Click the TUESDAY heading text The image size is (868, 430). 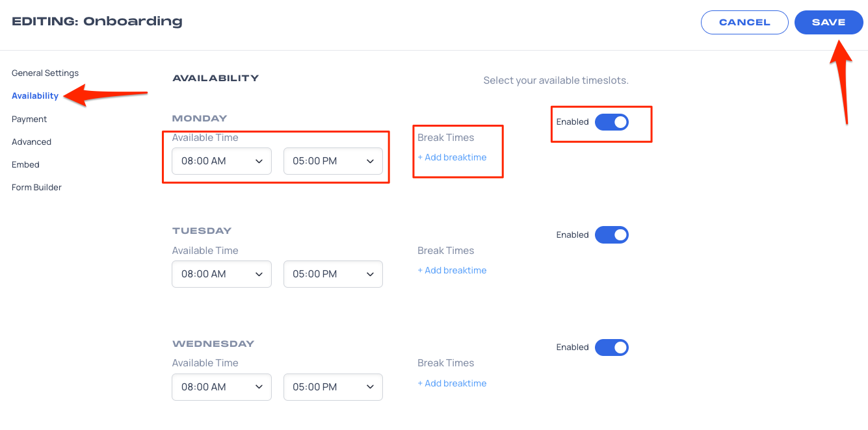coord(202,231)
